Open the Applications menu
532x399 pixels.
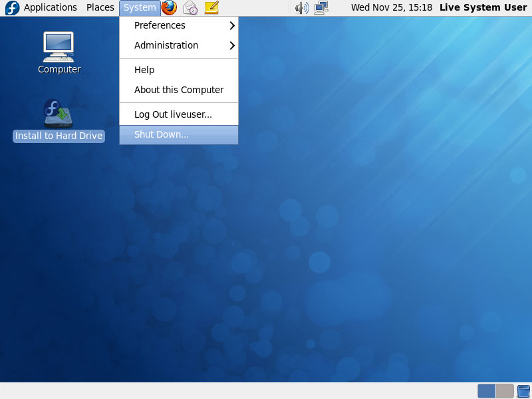[51, 7]
